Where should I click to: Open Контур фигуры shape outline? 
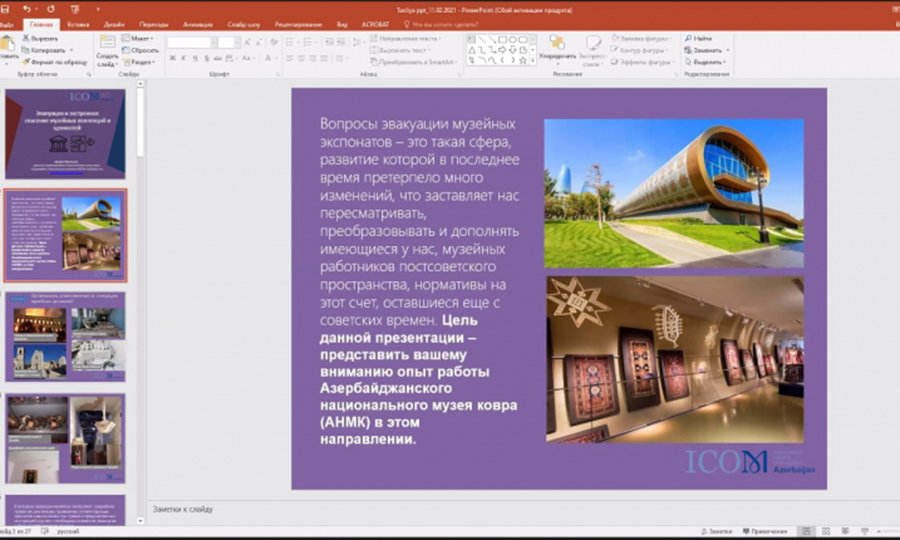[638, 50]
